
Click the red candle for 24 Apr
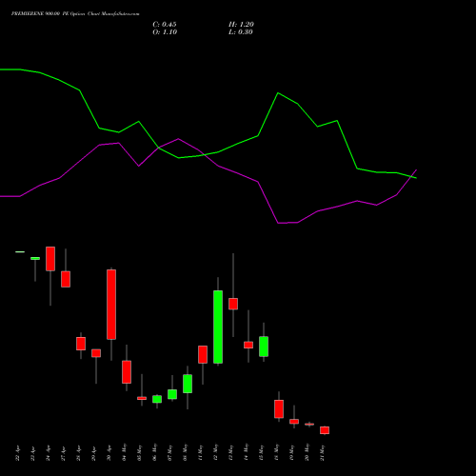[50, 259]
